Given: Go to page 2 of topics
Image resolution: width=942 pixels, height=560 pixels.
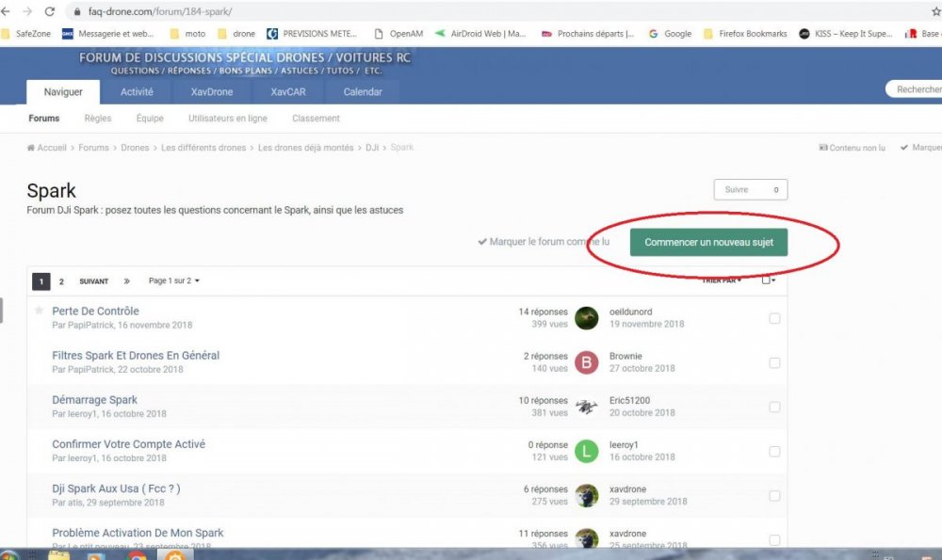Looking at the screenshot, I should tap(61, 280).
